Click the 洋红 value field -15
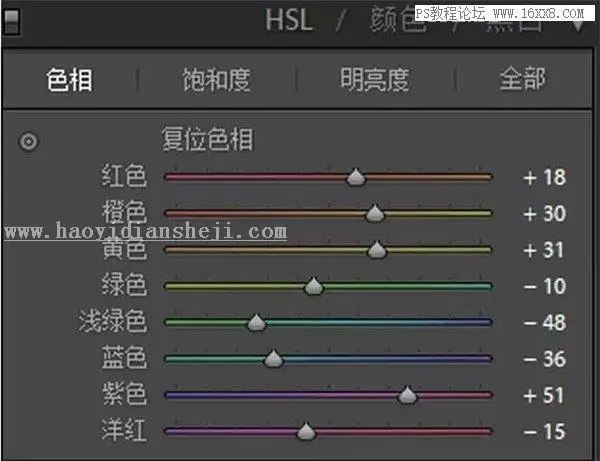The width and height of the screenshot is (600, 461). pos(545,432)
